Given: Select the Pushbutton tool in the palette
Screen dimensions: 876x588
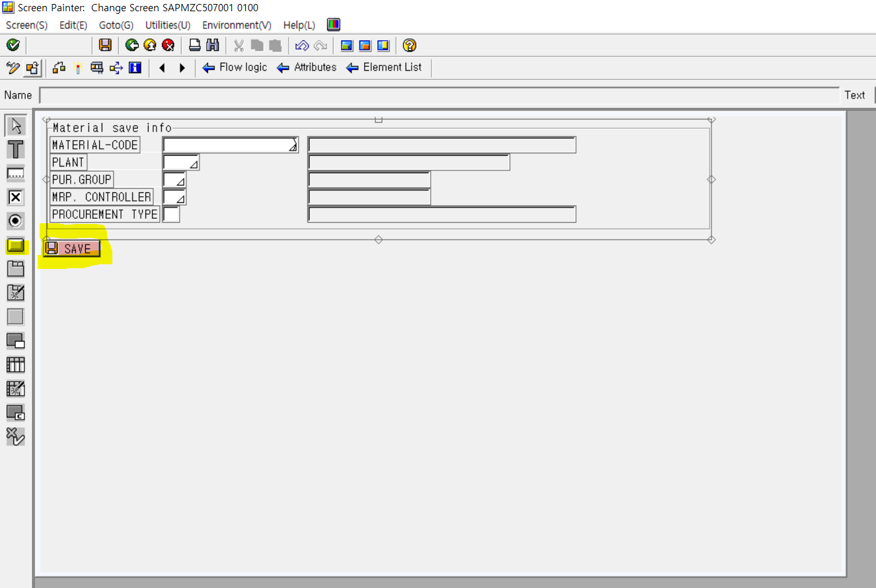Looking at the screenshot, I should coord(16,245).
